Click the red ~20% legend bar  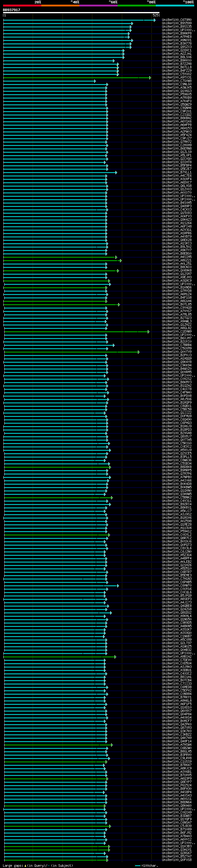[x=22, y=6]
